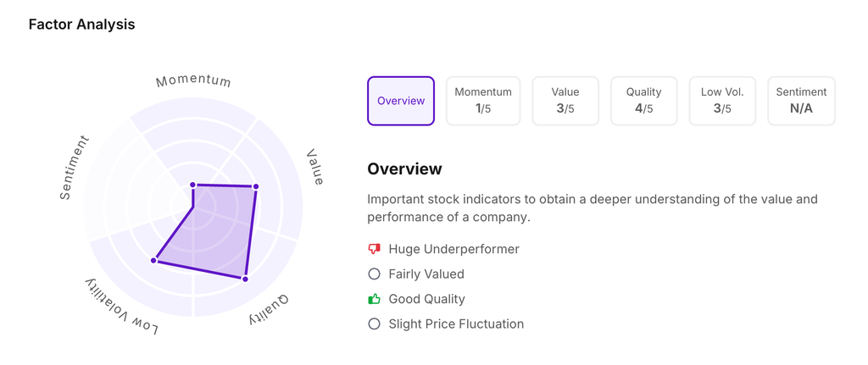The height and width of the screenshot is (365, 868).
Task: Open the Momentum 1/5 tab
Action: tap(483, 101)
